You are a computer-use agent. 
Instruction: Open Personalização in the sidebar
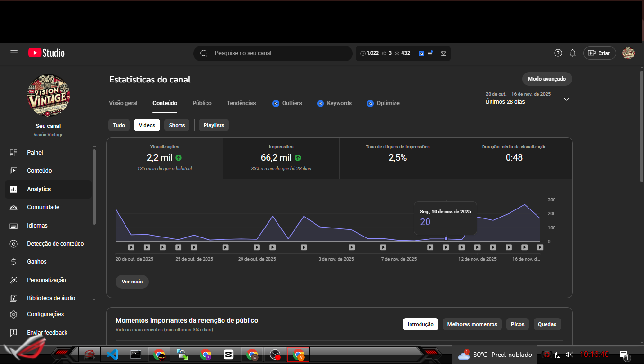tap(46, 280)
